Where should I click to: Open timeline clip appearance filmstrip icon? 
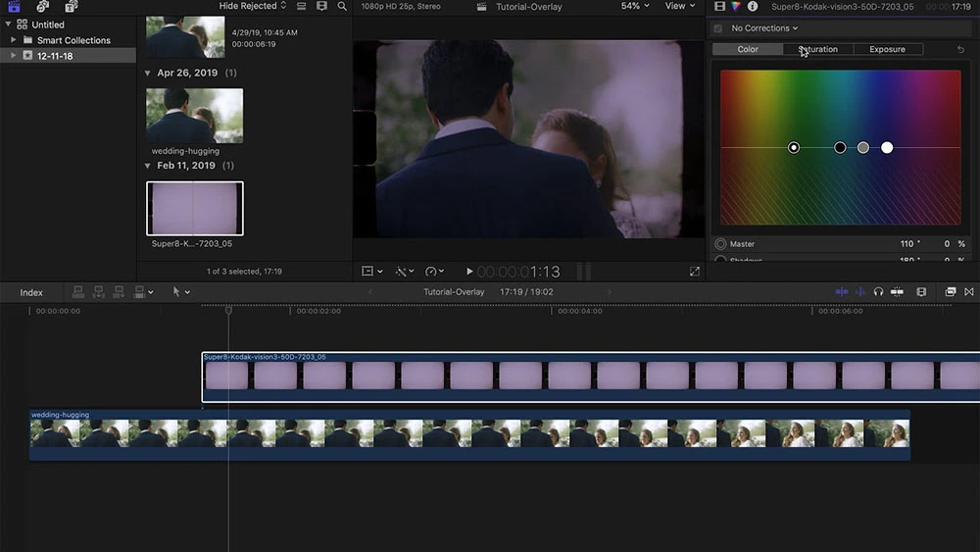point(921,292)
